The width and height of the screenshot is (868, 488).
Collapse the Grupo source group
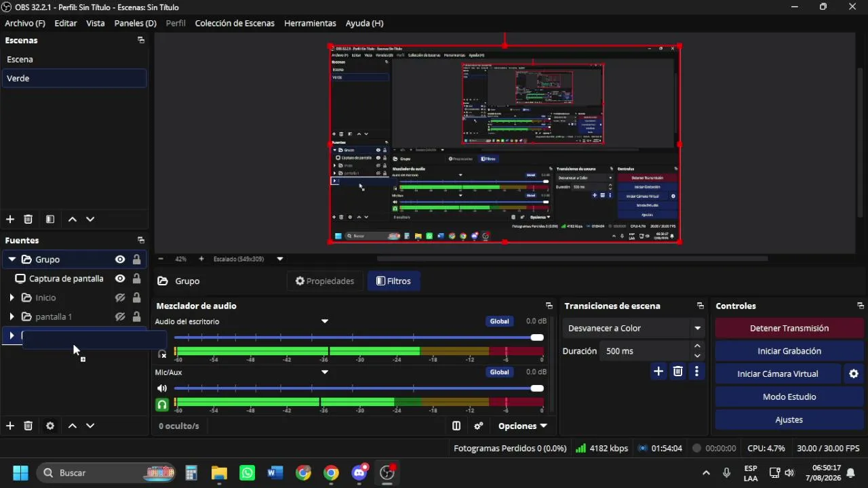[12, 260]
